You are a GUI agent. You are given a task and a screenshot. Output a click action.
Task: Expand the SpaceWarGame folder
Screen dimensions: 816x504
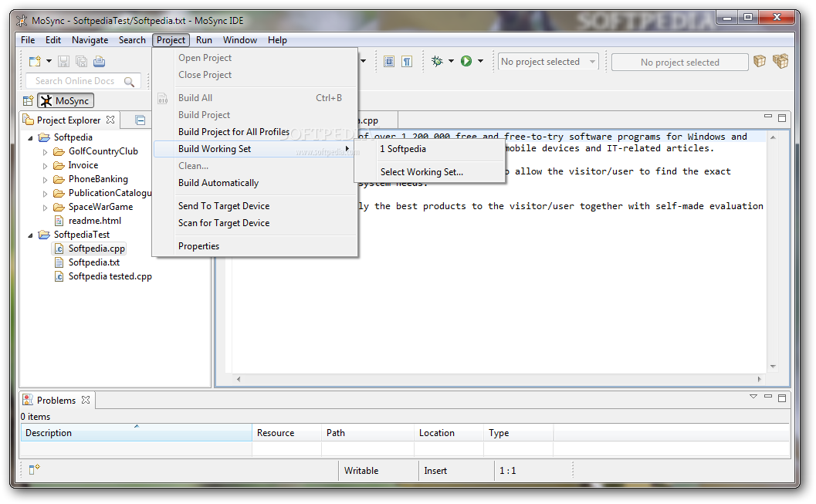[46, 208]
